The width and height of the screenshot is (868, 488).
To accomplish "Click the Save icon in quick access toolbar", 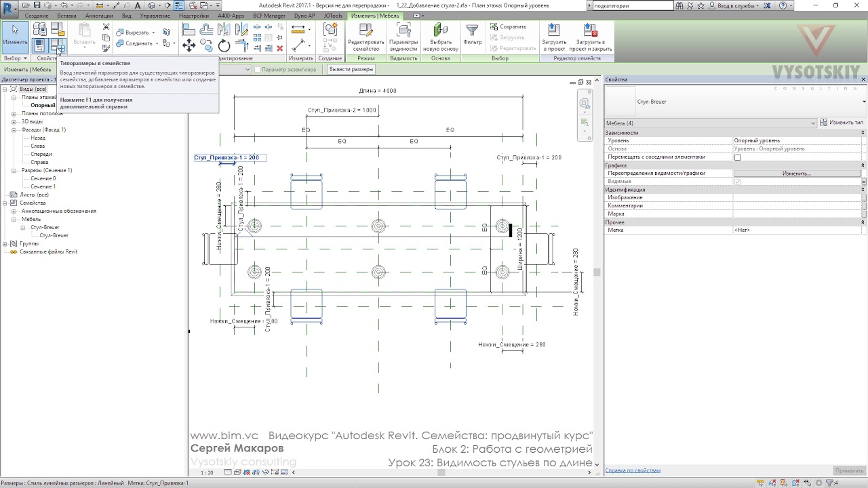I will tap(38, 5).
